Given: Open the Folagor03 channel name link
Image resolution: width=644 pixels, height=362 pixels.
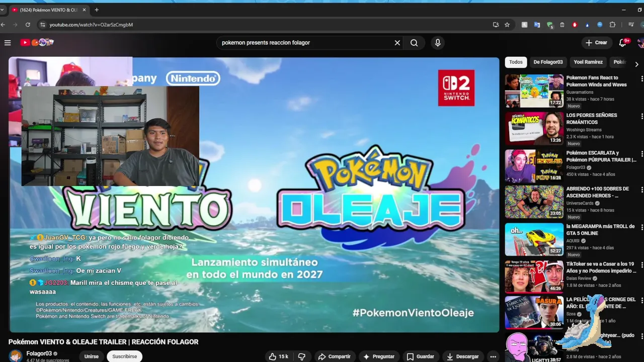Looking at the screenshot, I should (x=39, y=353).
